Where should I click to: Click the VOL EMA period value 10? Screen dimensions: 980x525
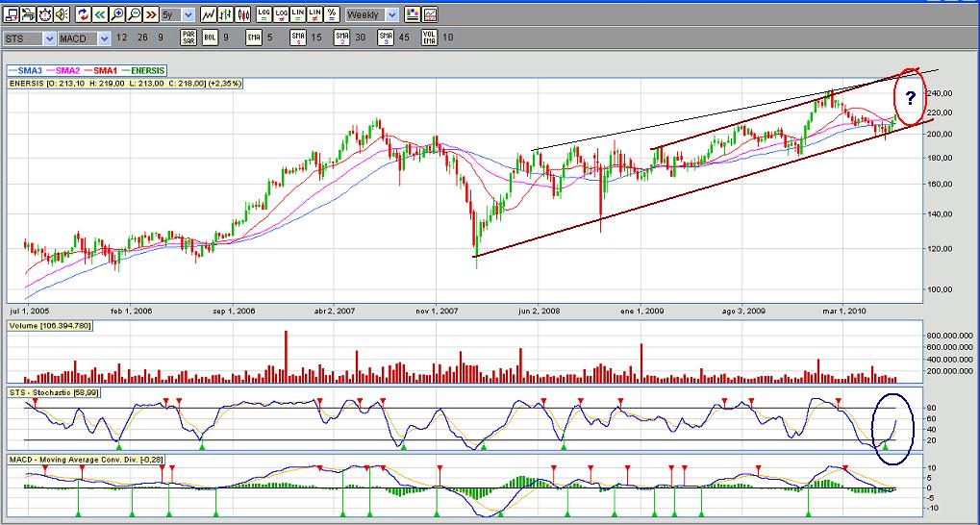click(447, 37)
